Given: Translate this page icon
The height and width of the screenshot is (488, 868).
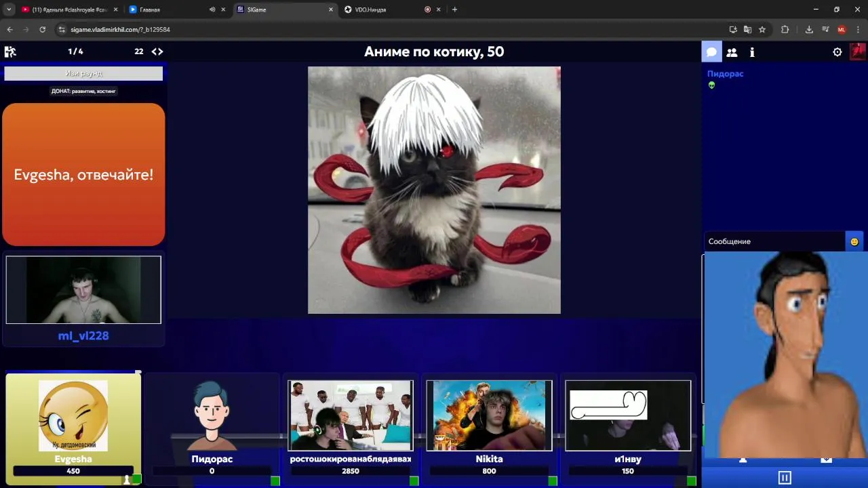Looking at the screenshot, I should point(747,29).
